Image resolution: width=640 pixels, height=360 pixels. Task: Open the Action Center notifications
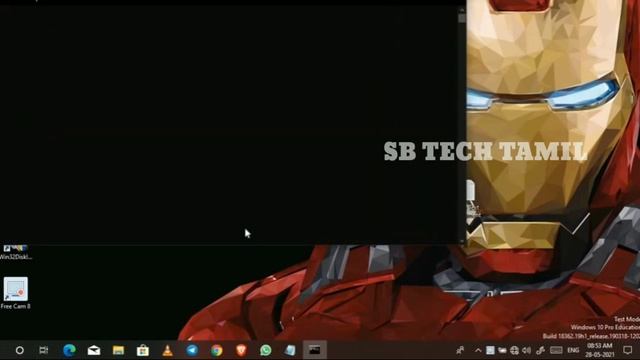(x=628, y=350)
